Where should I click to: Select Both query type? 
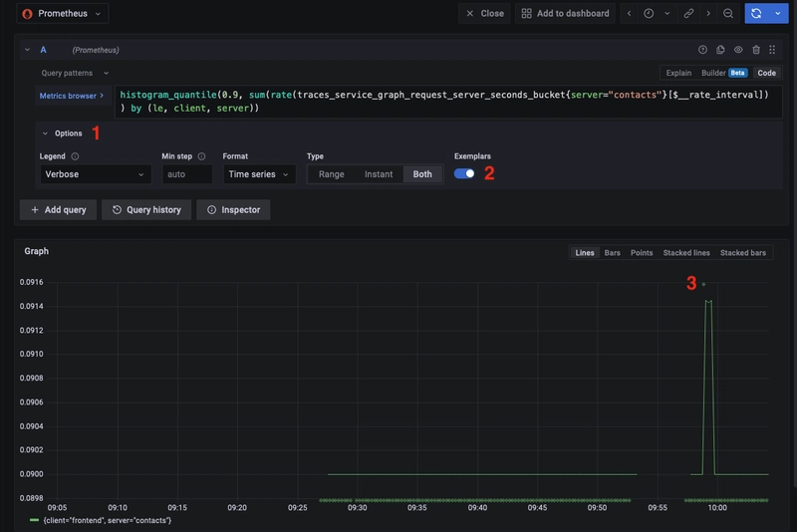pyautogui.click(x=422, y=174)
